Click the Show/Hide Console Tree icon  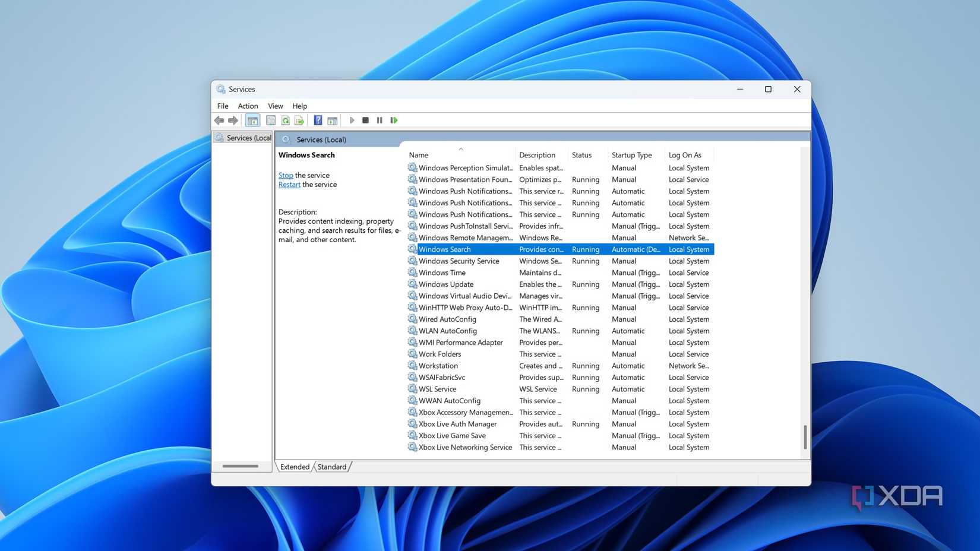pyautogui.click(x=252, y=120)
